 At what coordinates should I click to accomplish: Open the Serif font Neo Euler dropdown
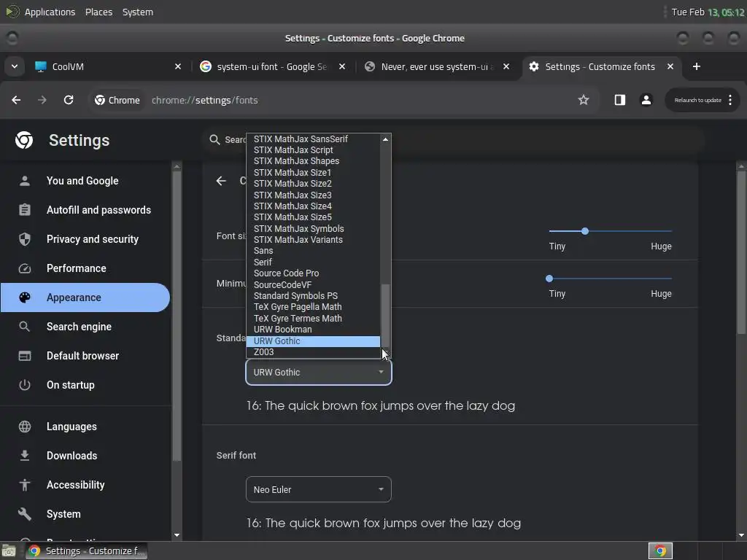click(x=319, y=489)
